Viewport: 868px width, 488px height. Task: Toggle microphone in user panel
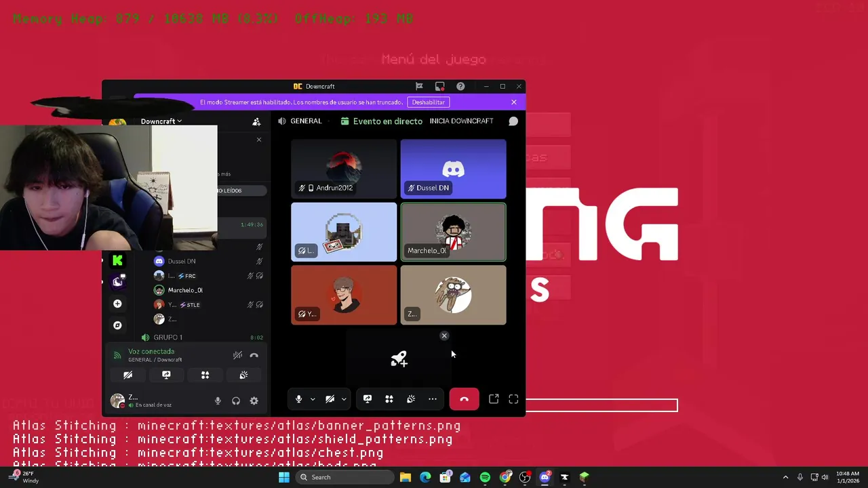tap(218, 401)
